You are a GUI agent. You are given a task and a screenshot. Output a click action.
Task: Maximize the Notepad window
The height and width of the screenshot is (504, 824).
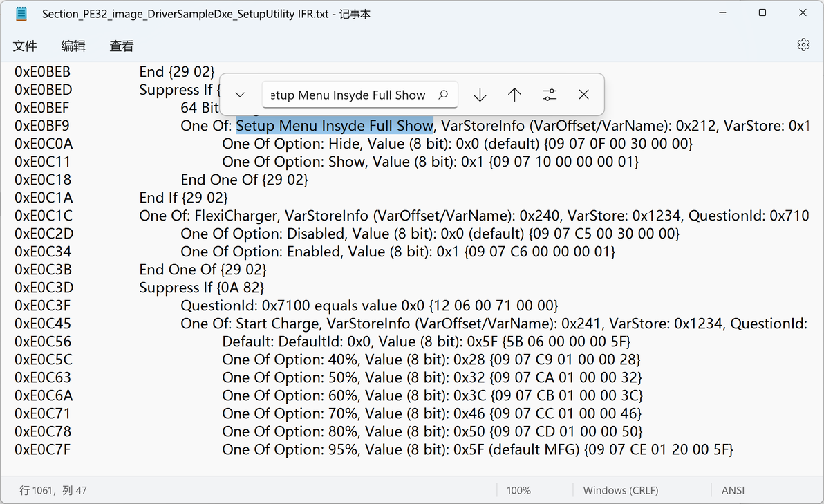[x=762, y=13]
